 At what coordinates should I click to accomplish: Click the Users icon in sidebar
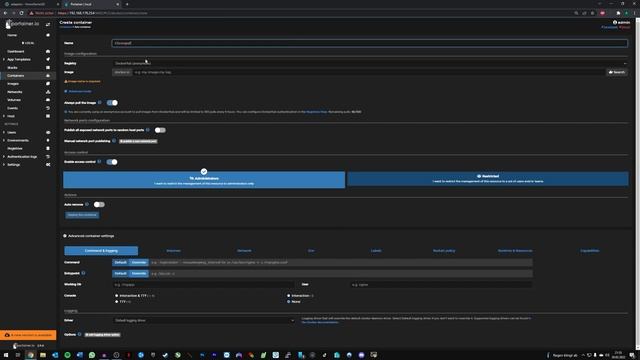[x=48, y=133]
